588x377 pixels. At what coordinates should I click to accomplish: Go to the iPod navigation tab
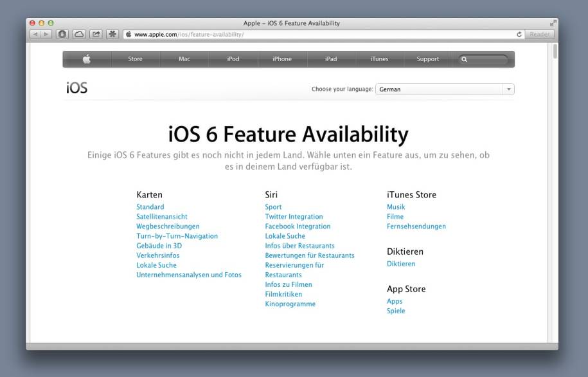233,59
